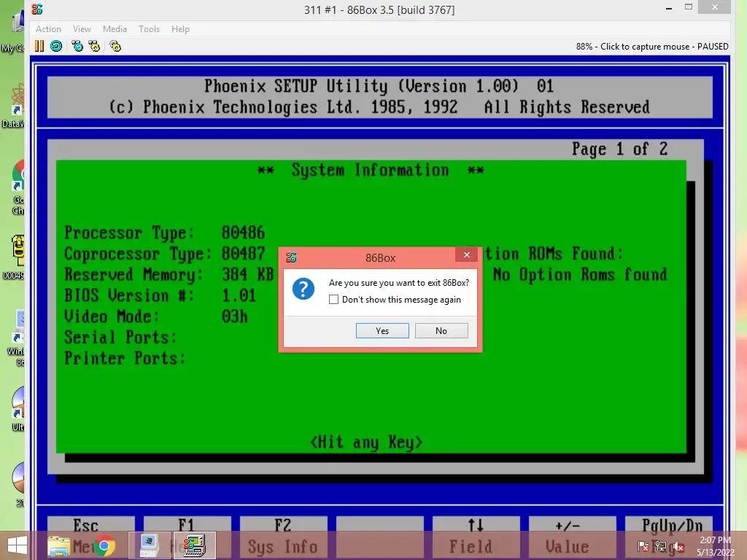Viewport: 747px width, 560px height.
Task: Click the "Value" label in BIOS footer
Action: pyautogui.click(x=567, y=547)
